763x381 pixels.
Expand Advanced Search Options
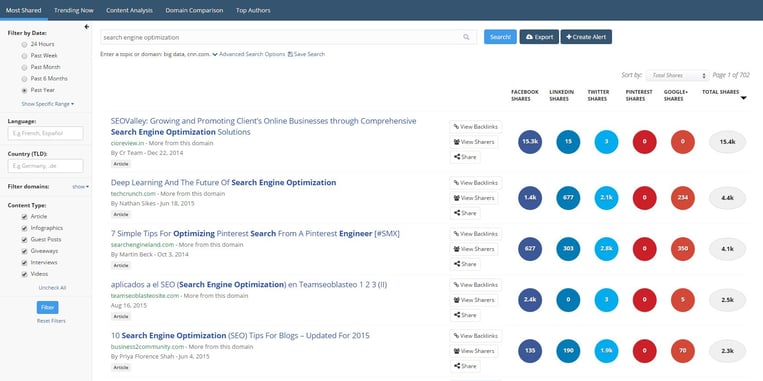tap(249, 54)
